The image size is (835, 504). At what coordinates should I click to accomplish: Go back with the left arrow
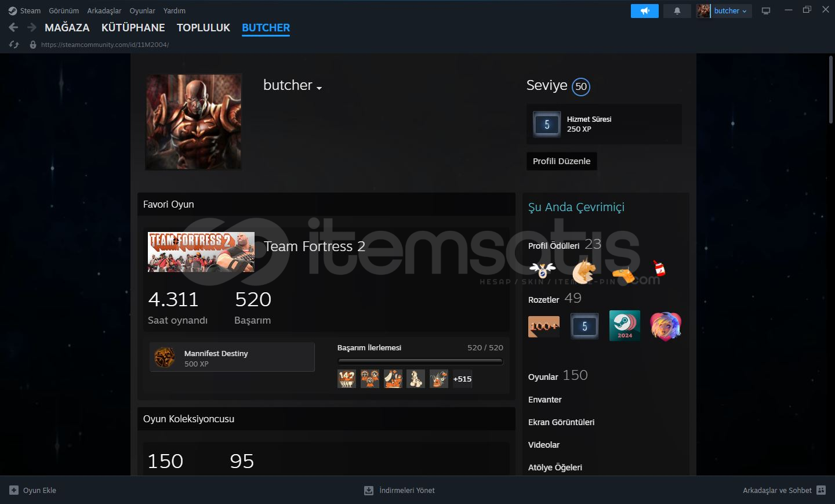click(13, 27)
